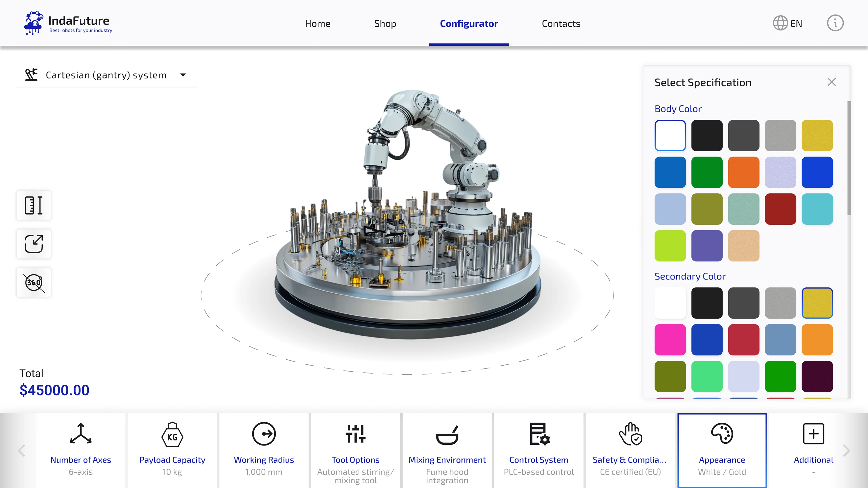
Task: Pick the pink secondary color swatch
Action: click(x=670, y=340)
